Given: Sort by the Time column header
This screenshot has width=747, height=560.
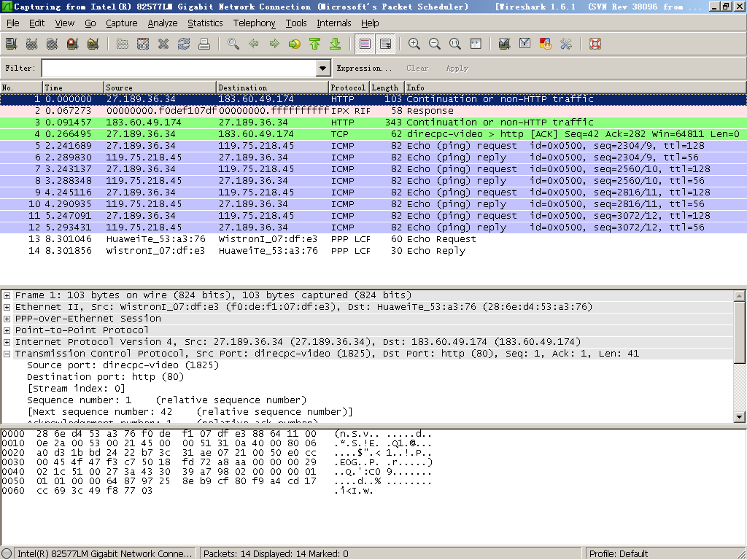Looking at the screenshot, I should [73, 87].
